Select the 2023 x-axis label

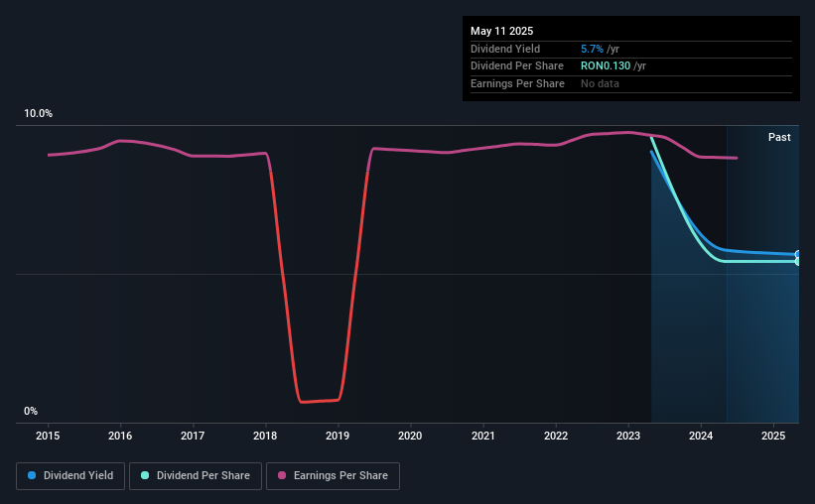628,436
